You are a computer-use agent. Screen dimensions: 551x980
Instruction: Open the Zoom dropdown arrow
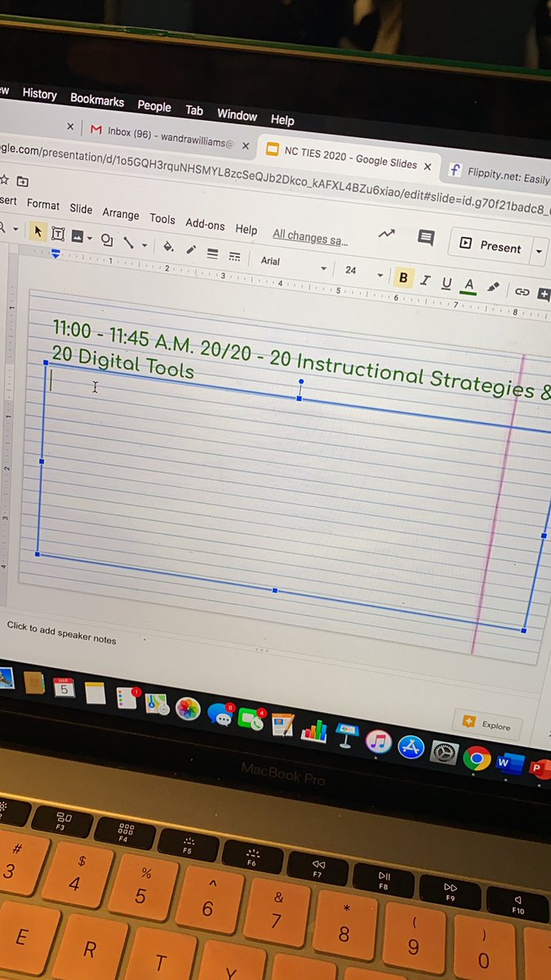pyautogui.click(x=15, y=229)
